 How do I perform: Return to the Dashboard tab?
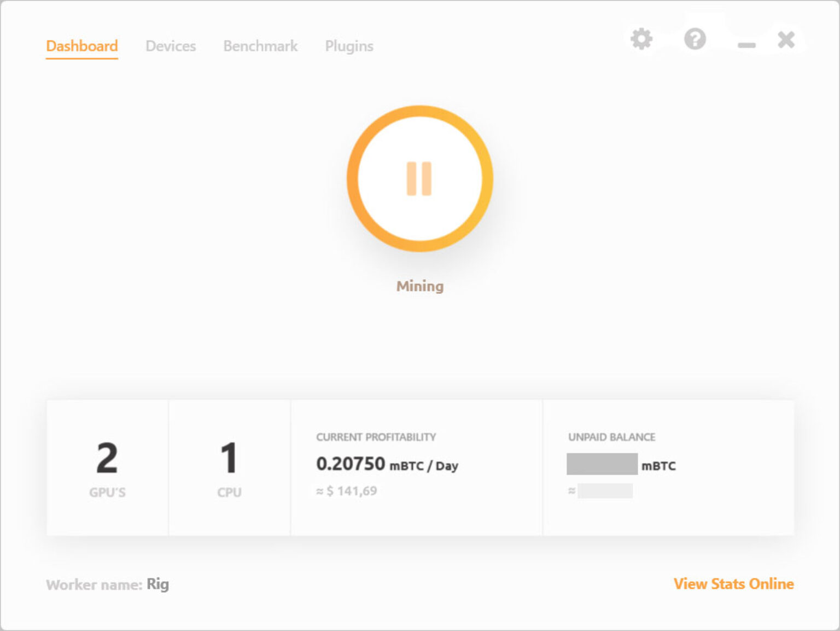(81, 46)
